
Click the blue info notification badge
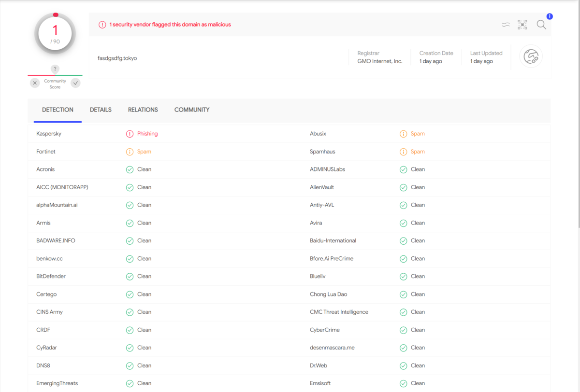tap(550, 16)
